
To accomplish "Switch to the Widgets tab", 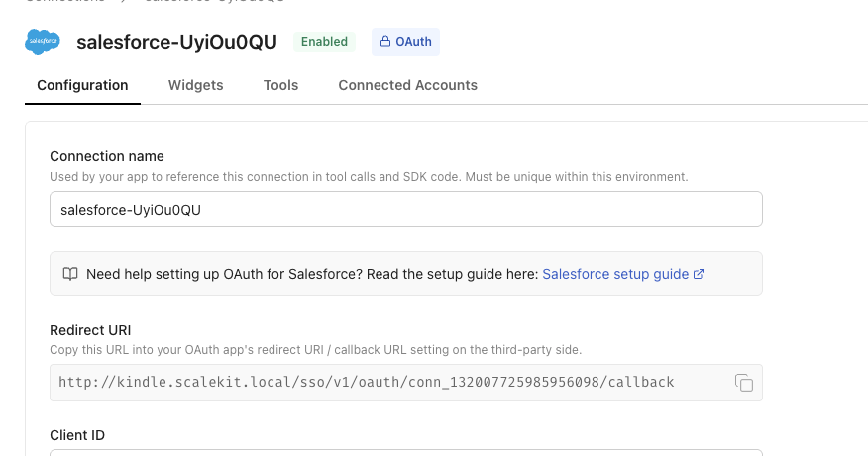I will pyautogui.click(x=196, y=85).
